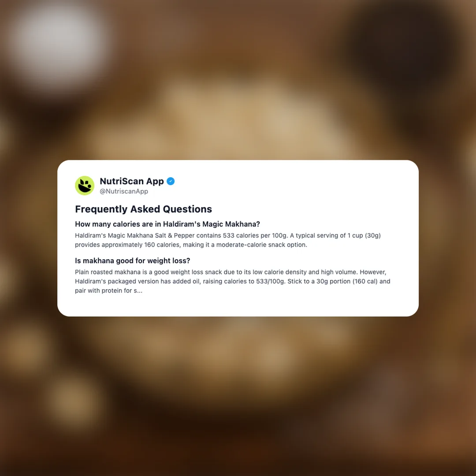Expand the makhana weight loss question
The width and height of the screenshot is (476, 476).
click(132, 261)
